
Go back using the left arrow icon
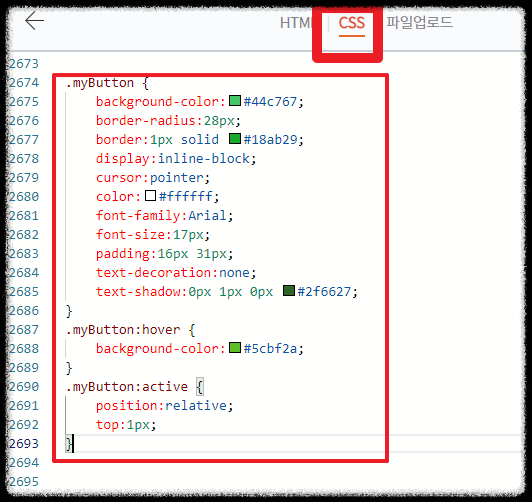tap(34, 21)
